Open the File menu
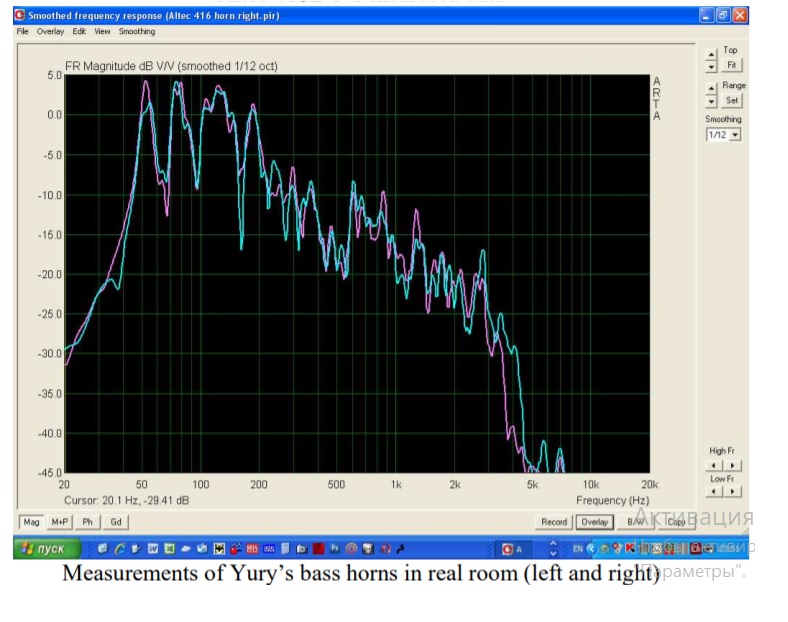 [23, 32]
